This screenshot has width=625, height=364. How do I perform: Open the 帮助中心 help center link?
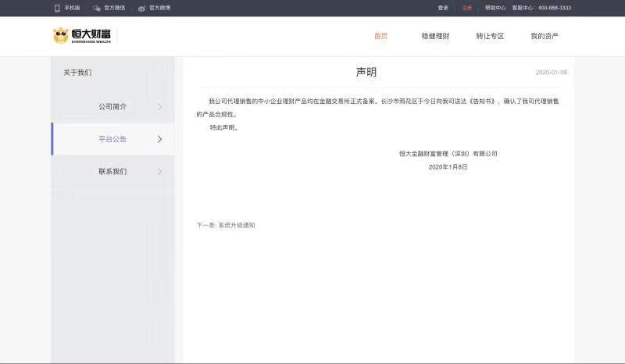(495, 8)
